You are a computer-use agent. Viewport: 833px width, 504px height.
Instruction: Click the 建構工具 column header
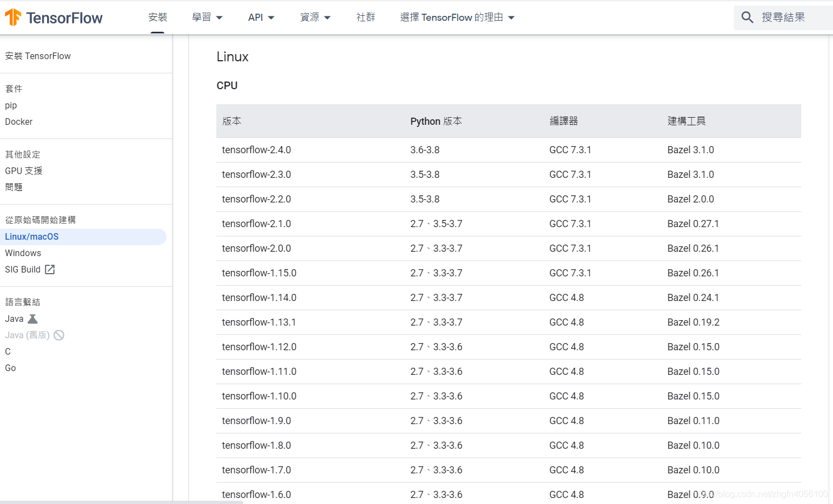686,121
